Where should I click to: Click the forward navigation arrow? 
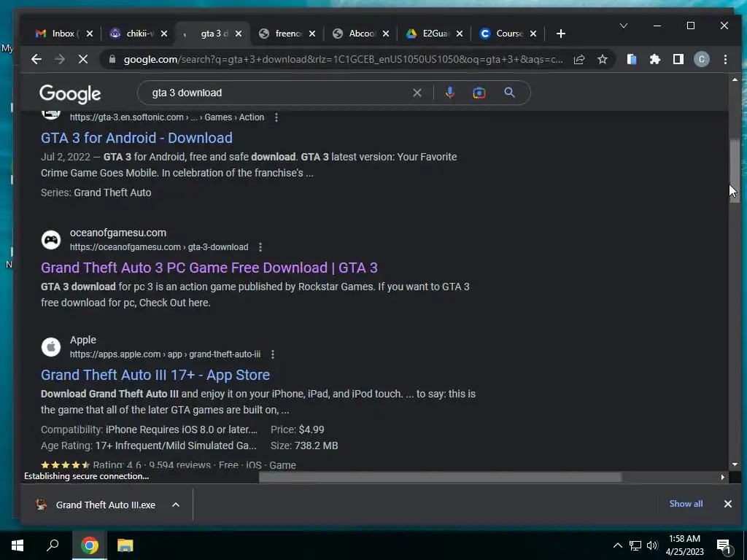pos(60,59)
